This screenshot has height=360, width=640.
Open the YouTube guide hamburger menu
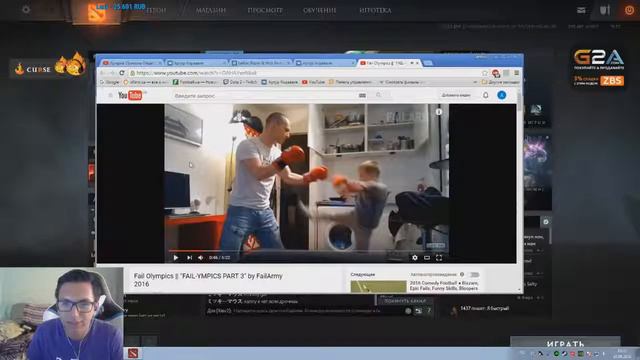click(110, 95)
